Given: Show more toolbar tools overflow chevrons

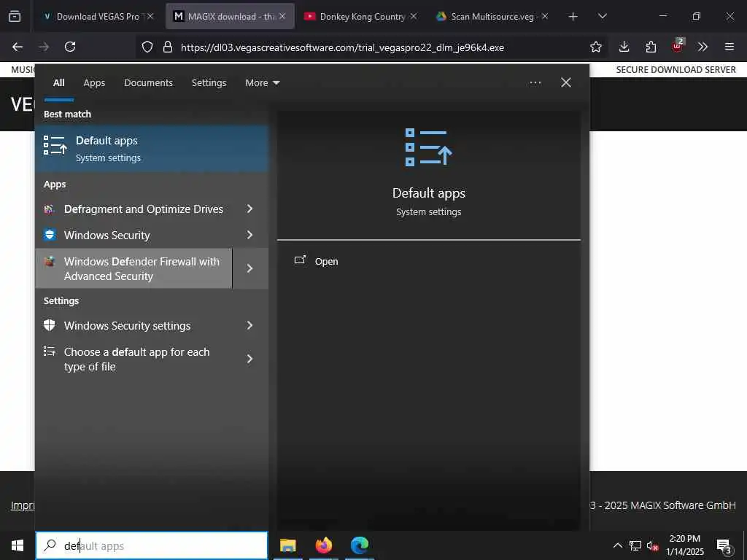Looking at the screenshot, I should [703, 47].
